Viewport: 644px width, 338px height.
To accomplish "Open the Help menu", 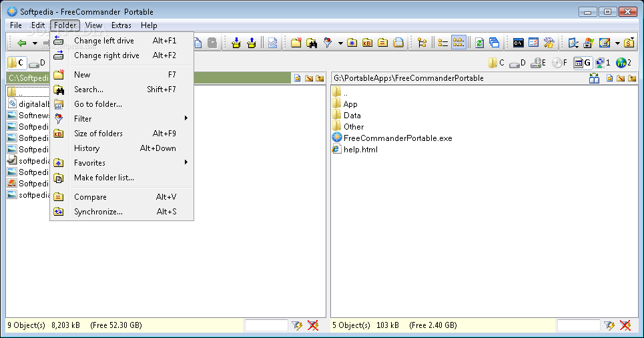I will click(x=149, y=25).
